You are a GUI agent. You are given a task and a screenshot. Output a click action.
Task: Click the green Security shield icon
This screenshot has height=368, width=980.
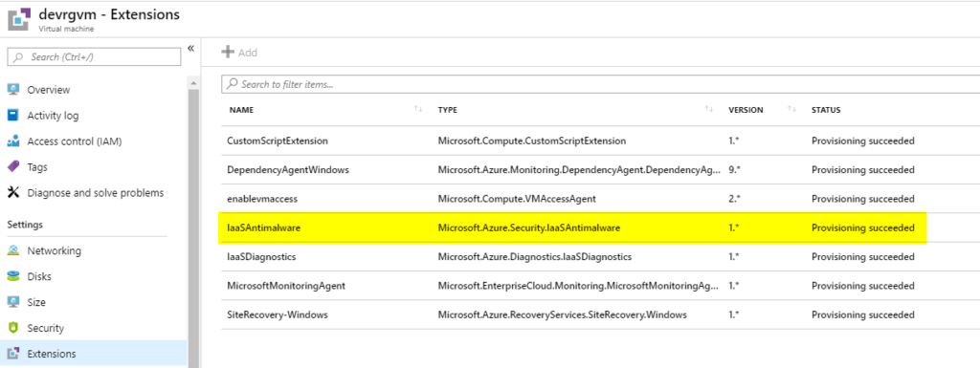click(x=13, y=328)
